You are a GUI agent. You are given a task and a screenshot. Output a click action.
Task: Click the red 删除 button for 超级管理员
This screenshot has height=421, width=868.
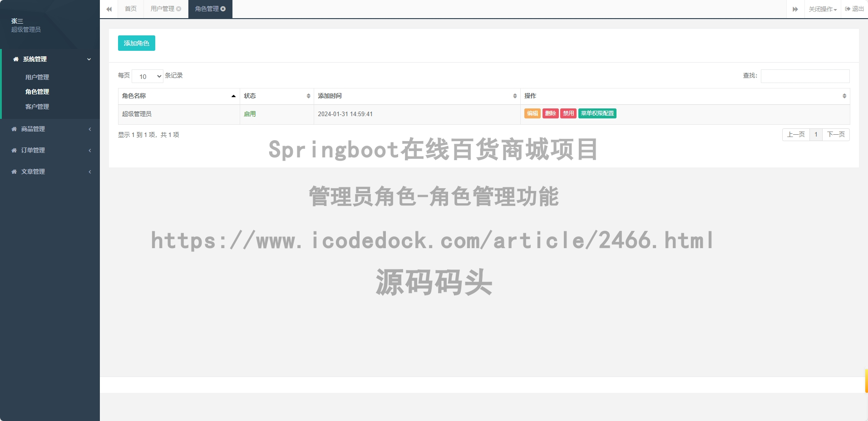point(551,113)
